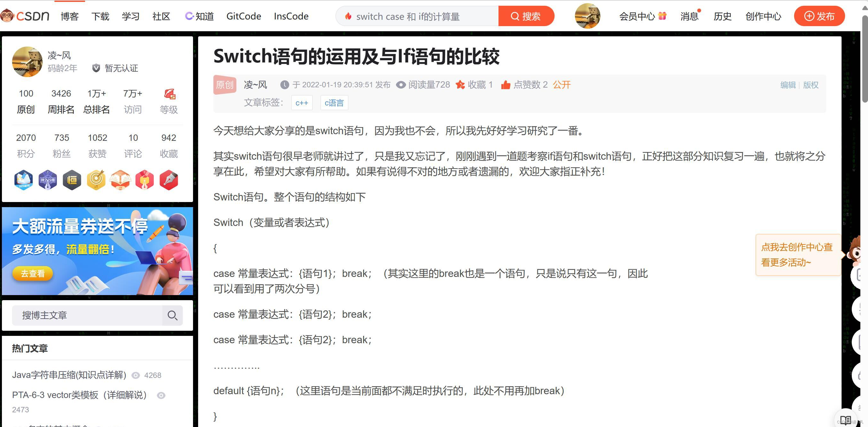
Task: Open the 会员中心 menu
Action: 637,16
